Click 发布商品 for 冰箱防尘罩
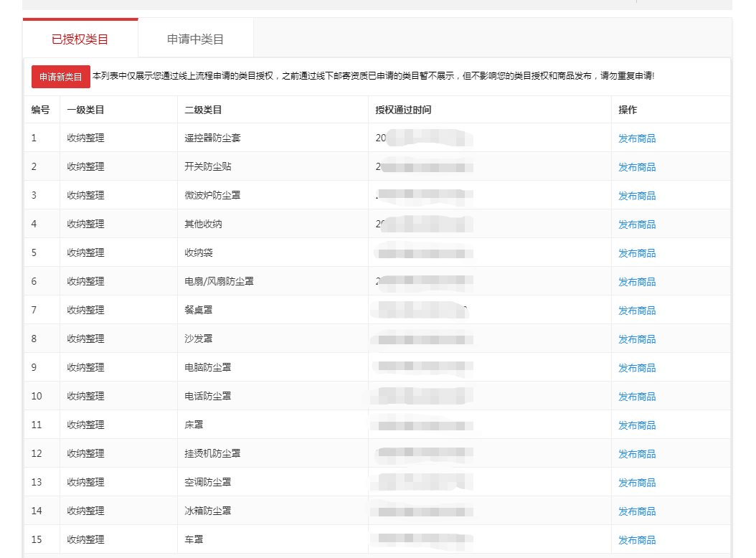Viewport: 756px width, 558px height. click(x=637, y=511)
